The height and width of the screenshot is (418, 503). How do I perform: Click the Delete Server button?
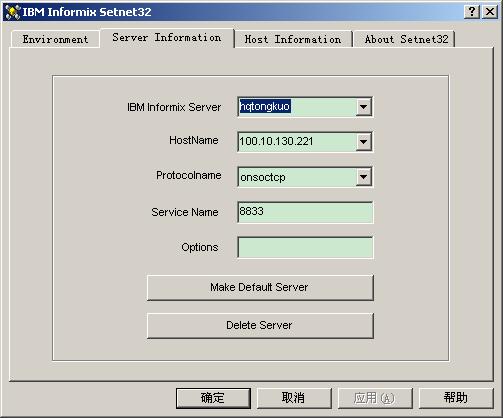pyautogui.click(x=260, y=326)
